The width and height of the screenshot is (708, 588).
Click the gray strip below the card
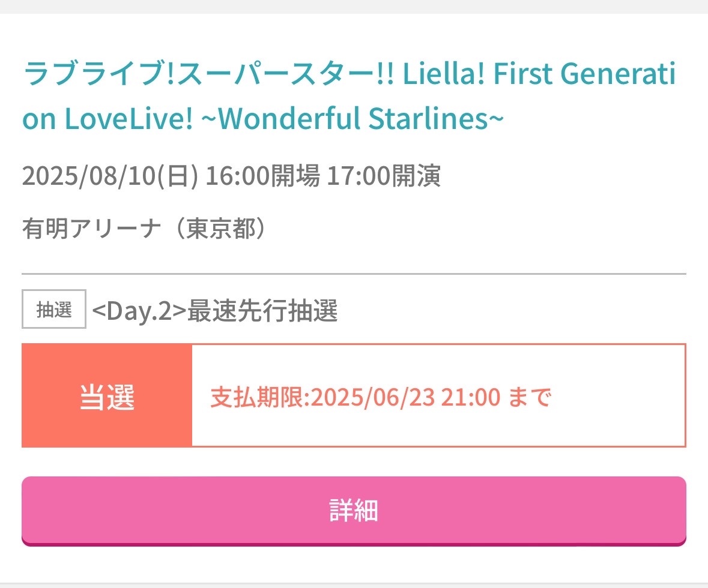(x=354, y=585)
